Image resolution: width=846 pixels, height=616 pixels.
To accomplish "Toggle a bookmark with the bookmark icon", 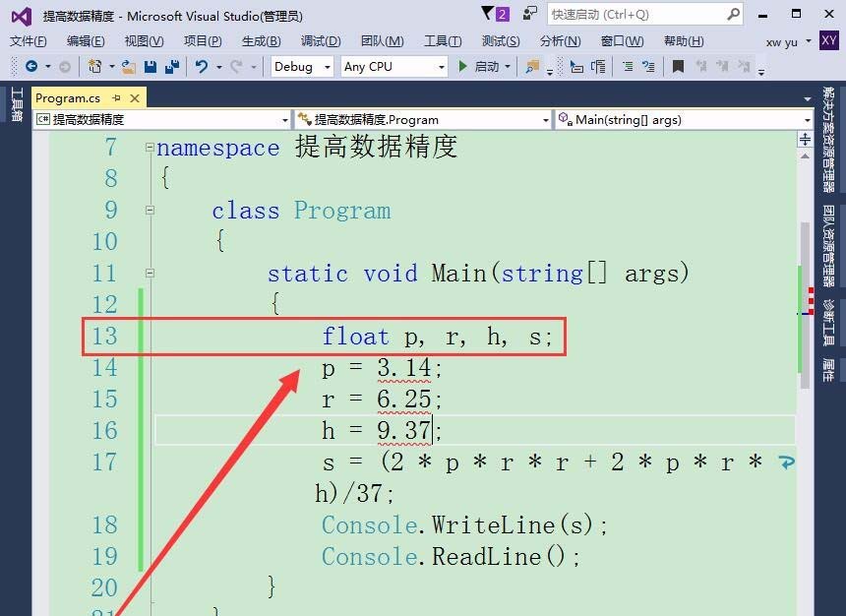I will tap(679, 69).
